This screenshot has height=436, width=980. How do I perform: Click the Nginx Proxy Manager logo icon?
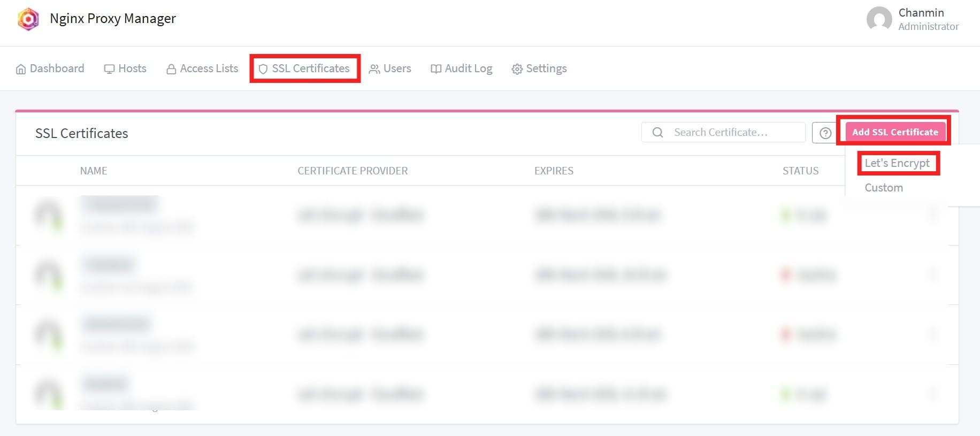pyautogui.click(x=28, y=19)
